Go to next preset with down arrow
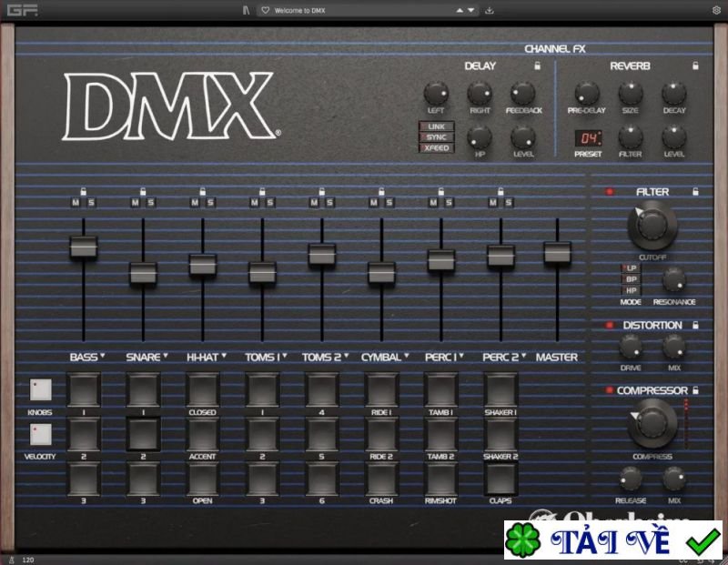This screenshot has height=565, width=728. [470, 10]
